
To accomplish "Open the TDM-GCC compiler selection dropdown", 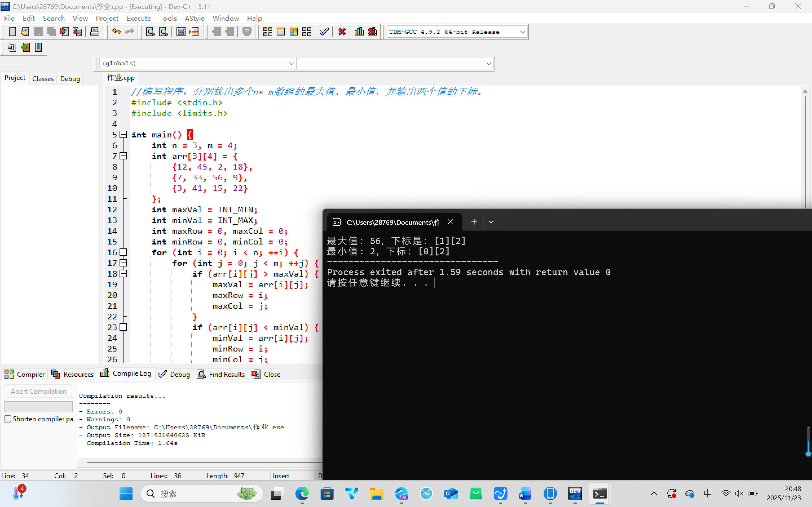I will (x=522, y=32).
